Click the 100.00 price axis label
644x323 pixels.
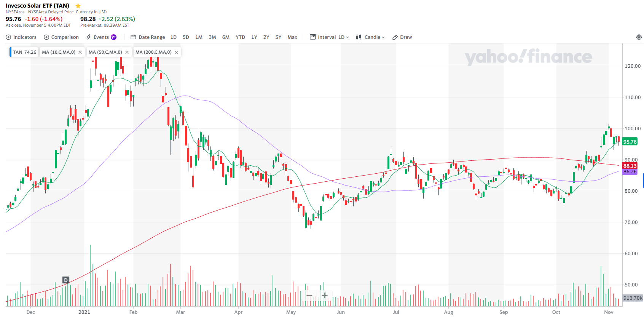tap(633, 128)
